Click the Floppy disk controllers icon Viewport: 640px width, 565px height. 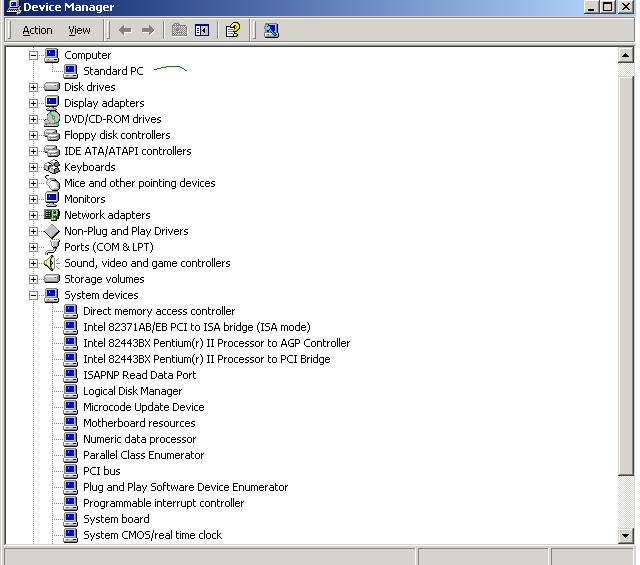click(51, 135)
